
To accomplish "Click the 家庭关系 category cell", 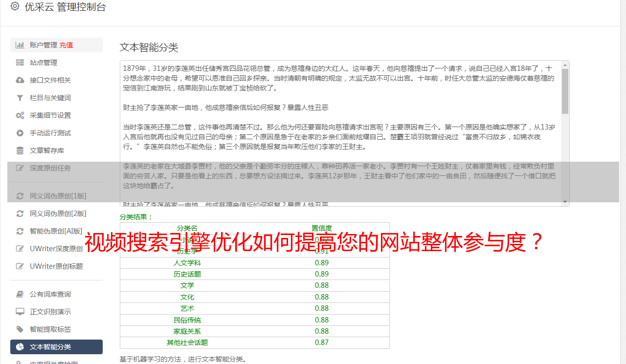I will pyautogui.click(x=187, y=331).
